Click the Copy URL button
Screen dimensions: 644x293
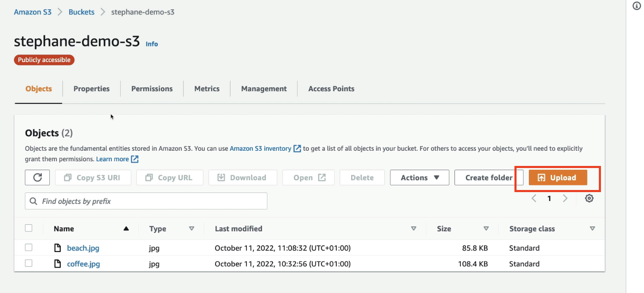(170, 178)
